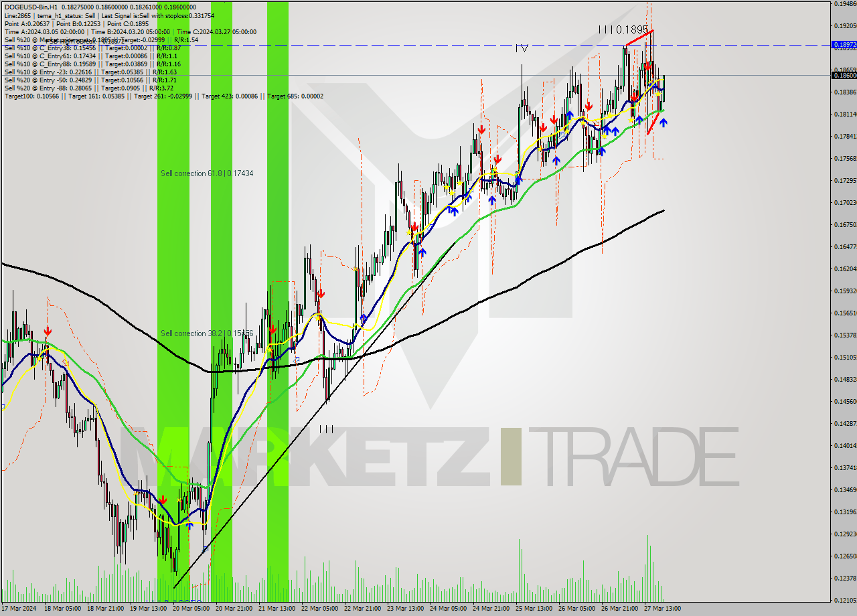This screenshot has height=616, width=857.
Task: Click the 0.1702 price axis label
Action: pyautogui.click(x=845, y=203)
